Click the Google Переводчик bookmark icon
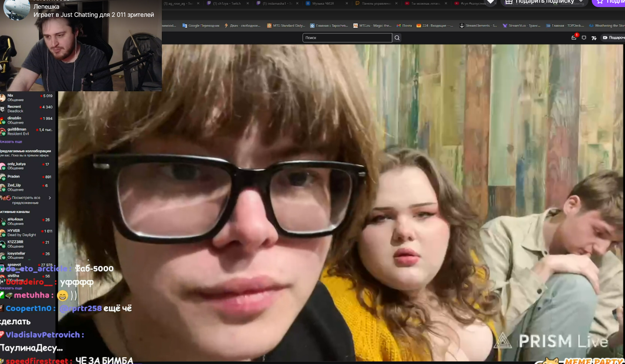 pos(185,25)
